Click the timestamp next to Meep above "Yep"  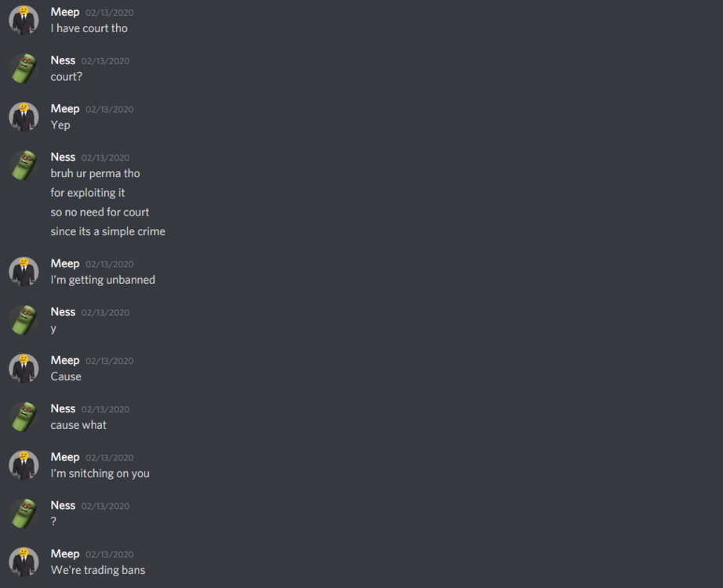pos(110,109)
